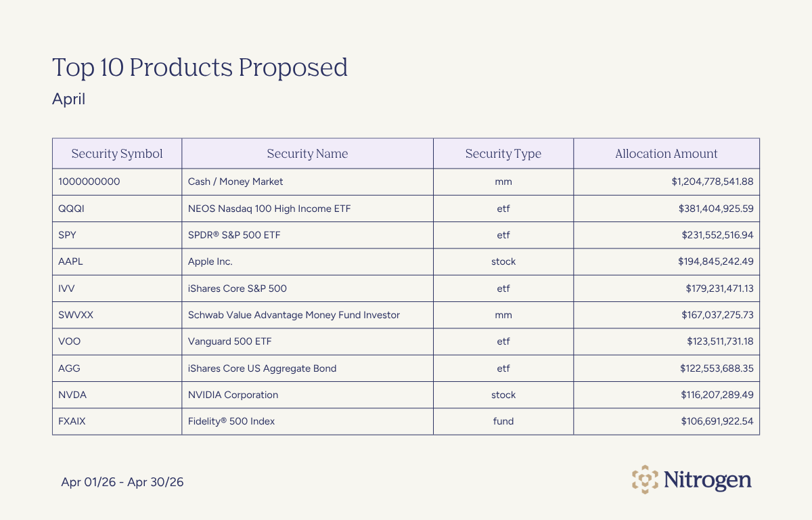The image size is (812, 520).
Task: Select the $106,691,922.54 amount
Action: pyautogui.click(x=717, y=421)
